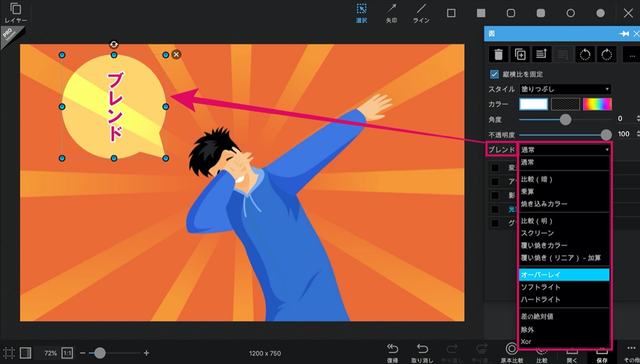This screenshot has width=640, height=364.
Task: Enable the checkbox in the 影 row
Action: [495, 195]
